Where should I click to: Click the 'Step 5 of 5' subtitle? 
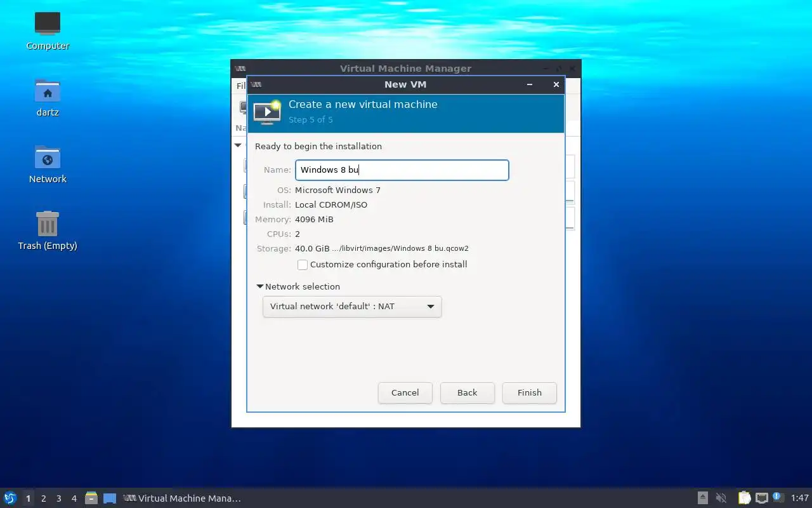point(311,119)
